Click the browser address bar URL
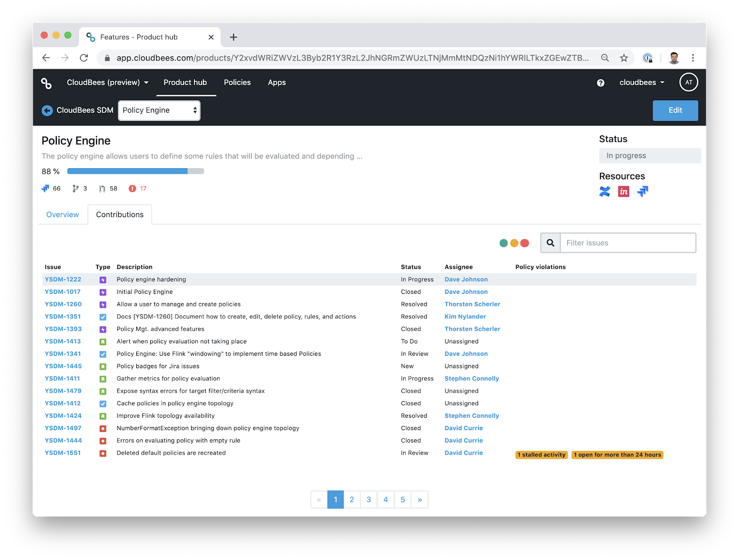The image size is (739, 560). 352,58
